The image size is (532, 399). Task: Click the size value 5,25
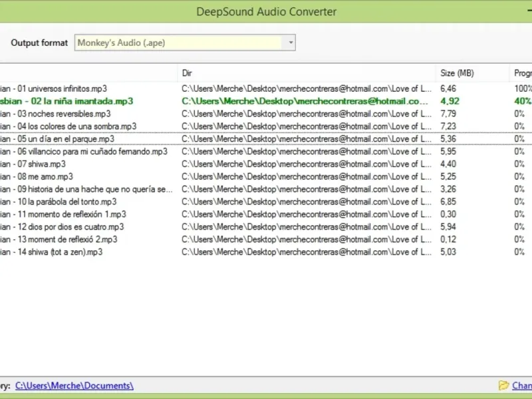tap(448, 176)
